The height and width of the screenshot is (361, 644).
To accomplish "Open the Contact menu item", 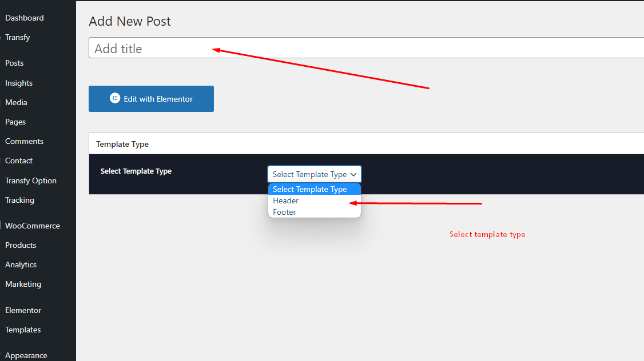I will tap(18, 161).
